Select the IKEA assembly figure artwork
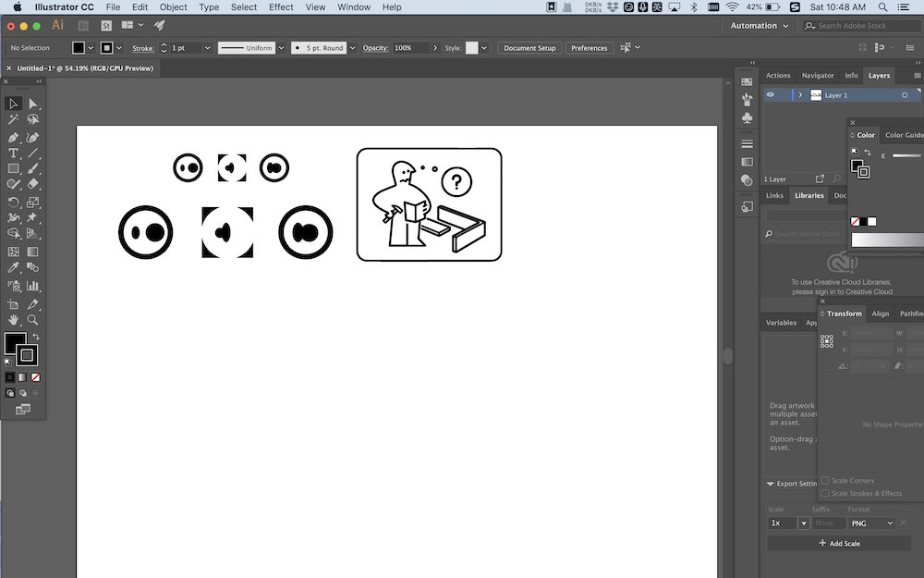This screenshot has width=924, height=578. [x=429, y=204]
